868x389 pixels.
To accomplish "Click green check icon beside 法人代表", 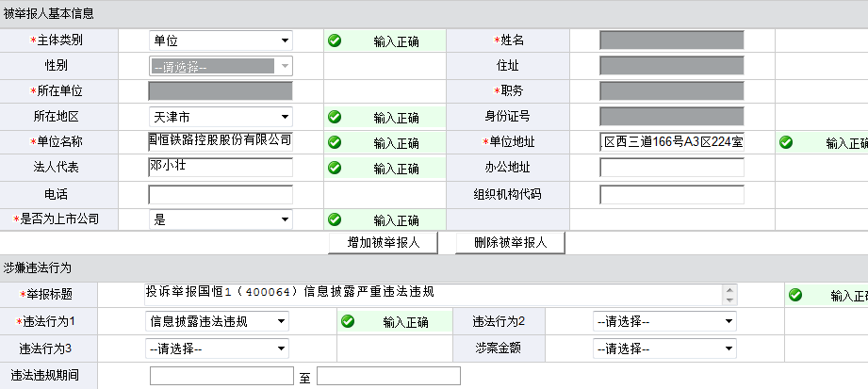I will [335, 168].
